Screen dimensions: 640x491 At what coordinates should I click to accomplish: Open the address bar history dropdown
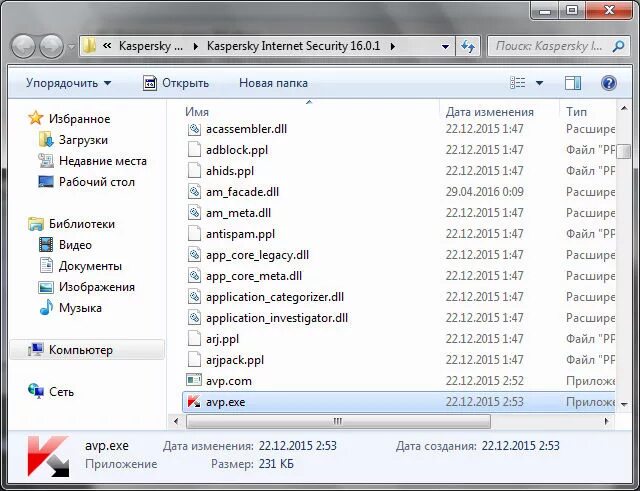click(x=445, y=47)
